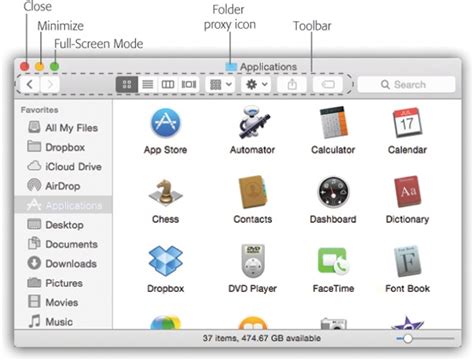Screen dimensions: 474x361
Task: Open Desktop in the sidebar
Action: point(63,225)
